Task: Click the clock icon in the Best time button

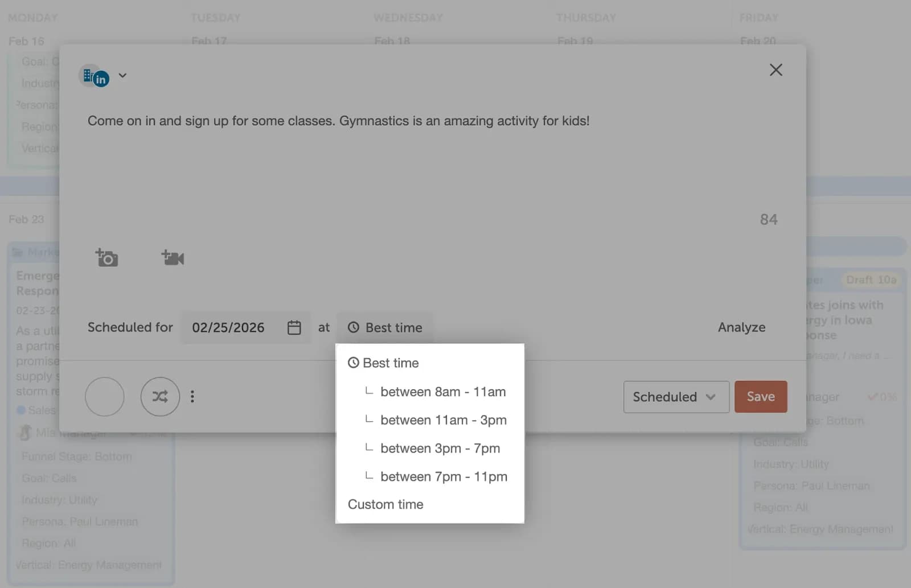Action: point(354,327)
